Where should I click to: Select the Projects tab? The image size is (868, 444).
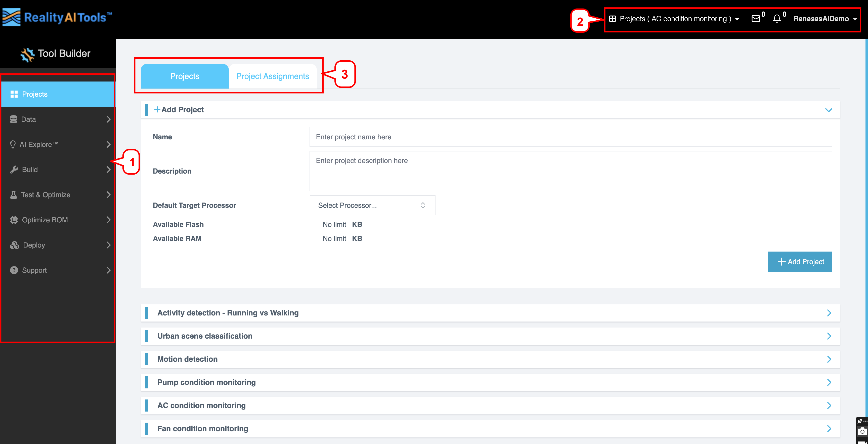click(x=185, y=76)
